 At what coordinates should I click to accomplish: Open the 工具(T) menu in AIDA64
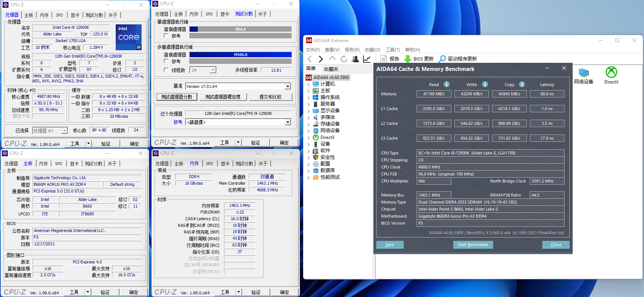[393, 50]
